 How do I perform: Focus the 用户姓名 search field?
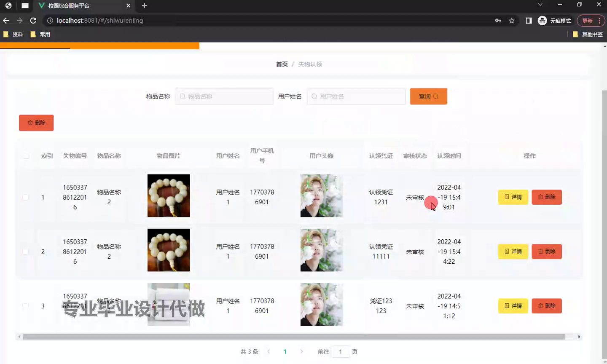pos(356,96)
